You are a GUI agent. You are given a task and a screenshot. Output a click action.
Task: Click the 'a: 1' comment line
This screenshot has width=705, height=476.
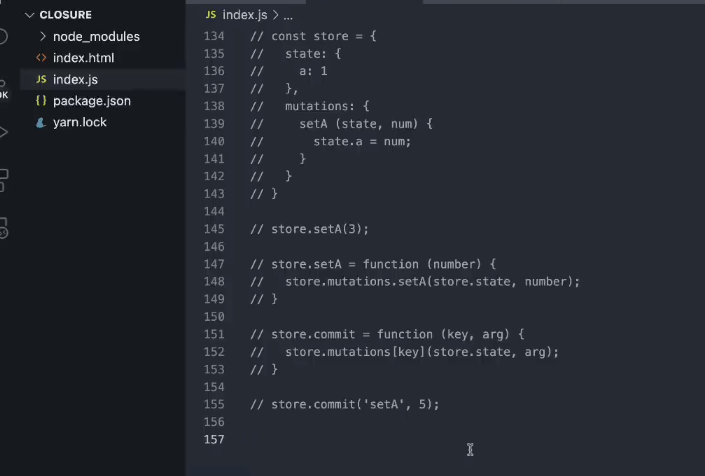pyautogui.click(x=289, y=71)
